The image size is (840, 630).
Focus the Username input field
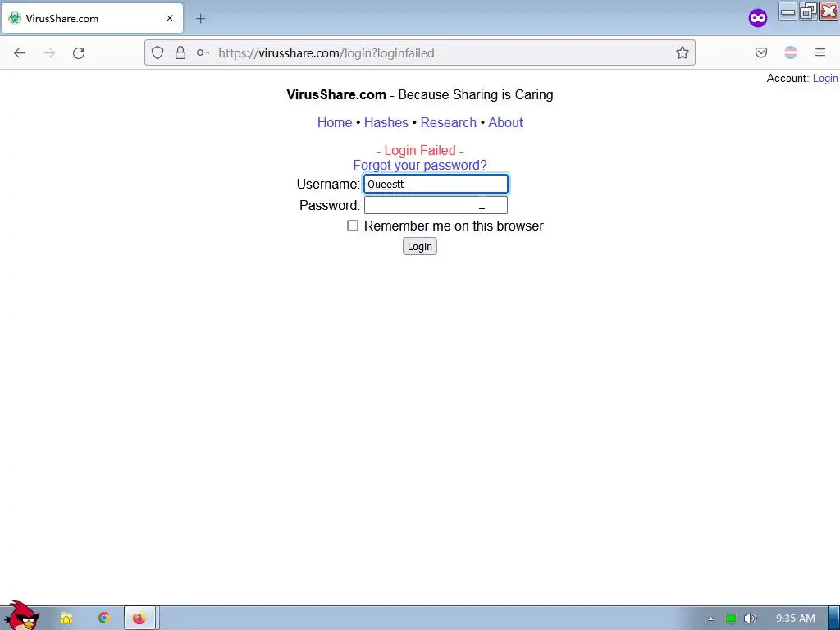point(436,184)
